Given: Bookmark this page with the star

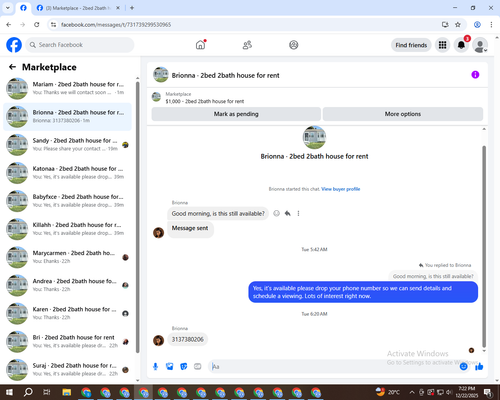Looking at the screenshot, I should (x=458, y=24).
